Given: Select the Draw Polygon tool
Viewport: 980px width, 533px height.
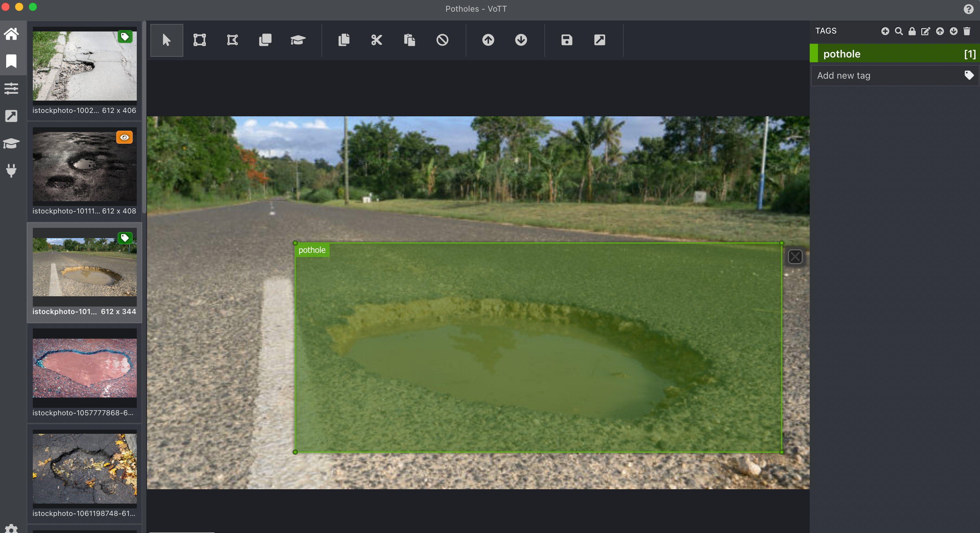Looking at the screenshot, I should coord(232,40).
